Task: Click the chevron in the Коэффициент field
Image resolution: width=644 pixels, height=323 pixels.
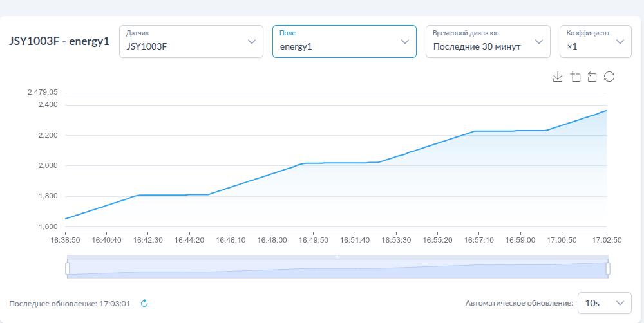Action: coord(620,42)
